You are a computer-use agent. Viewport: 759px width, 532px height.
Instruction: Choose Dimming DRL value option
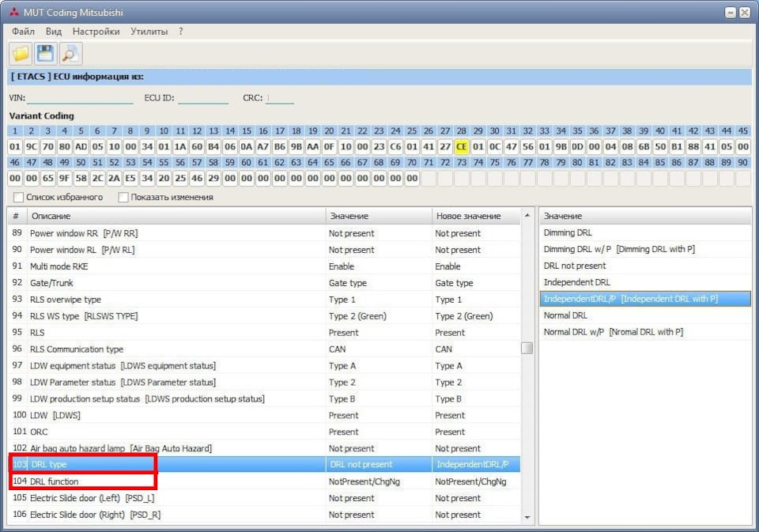pos(645,232)
